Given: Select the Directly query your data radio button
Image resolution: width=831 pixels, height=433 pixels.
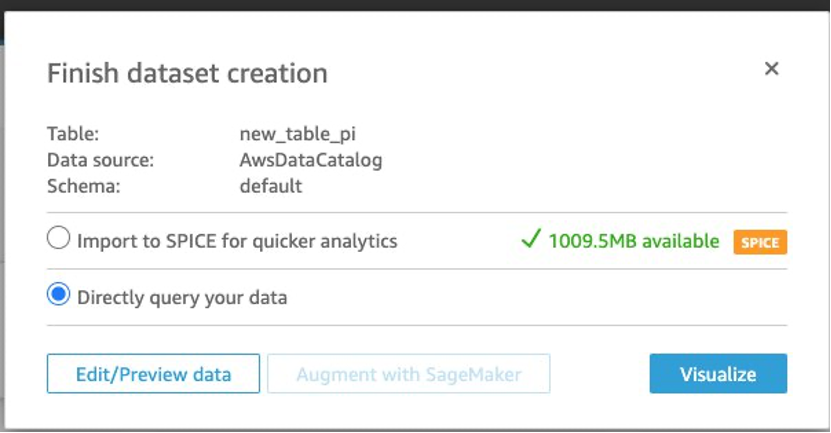Looking at the screenshot, I should pyautogui.click(x=59, y=296).
